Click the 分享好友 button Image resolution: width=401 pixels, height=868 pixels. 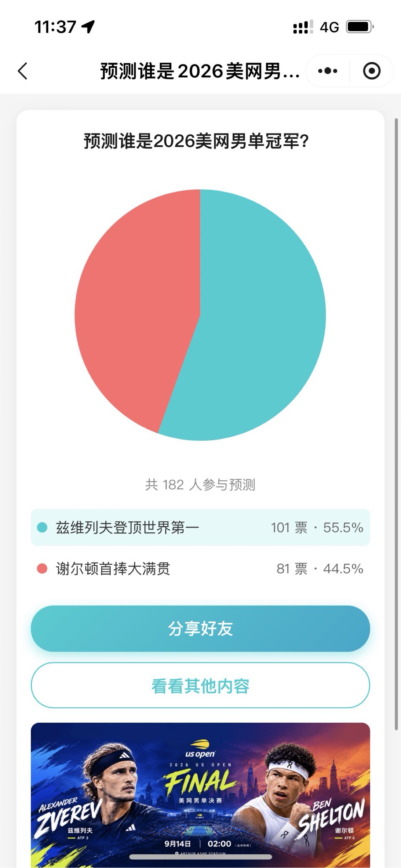point(200,628)
